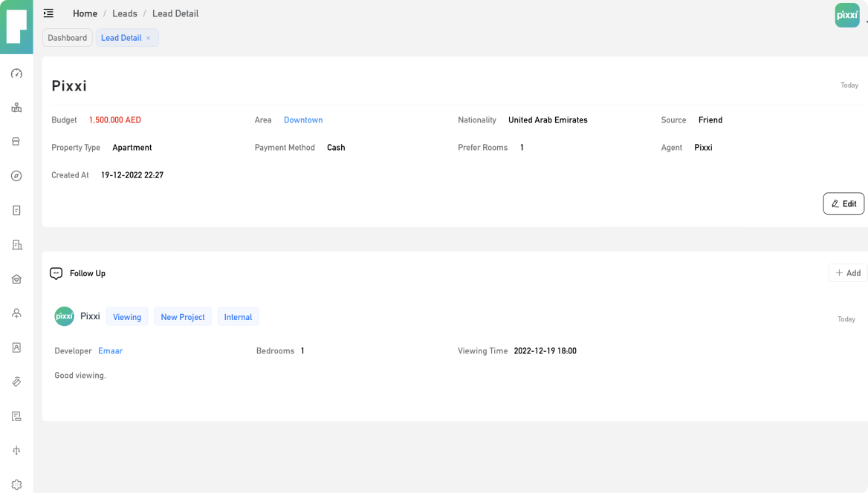This screenshot has width=868, height=493.
Task: Click the Internal tag
Action: click(238, 317)
